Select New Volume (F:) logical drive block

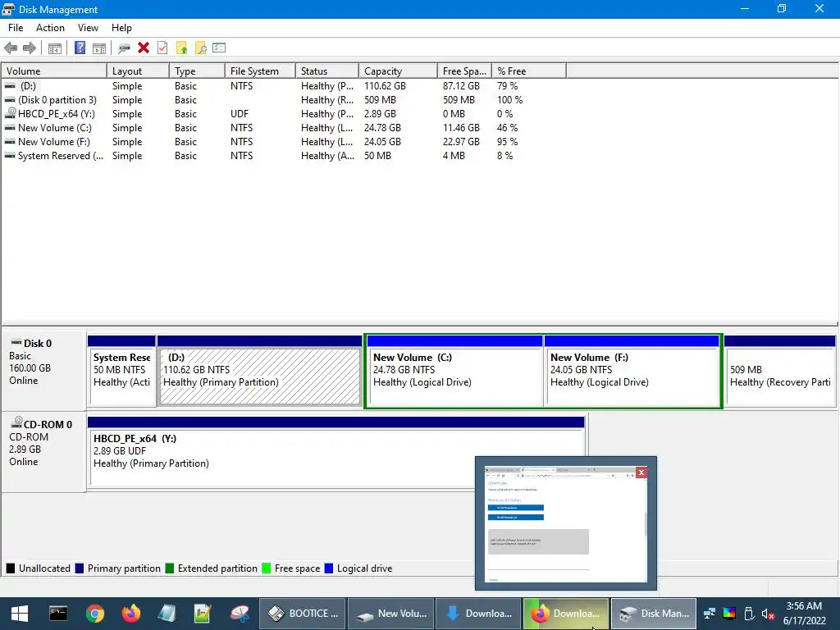click(632, 371)
